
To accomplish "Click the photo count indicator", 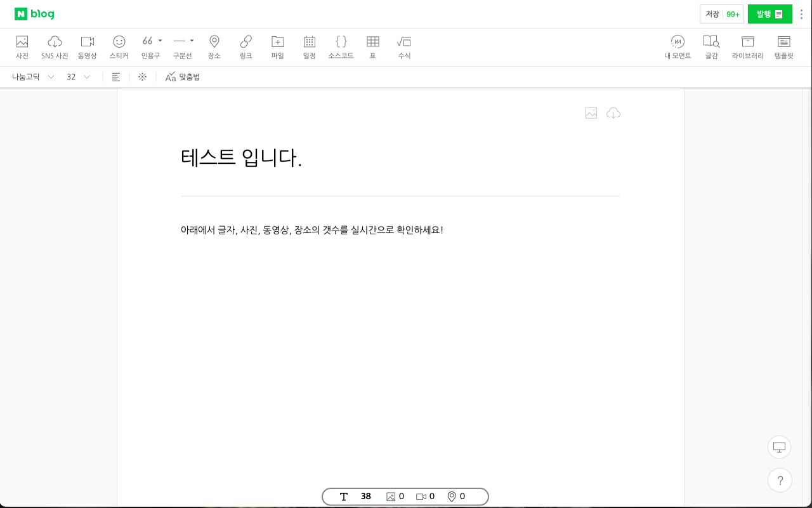I will pos(395,497).
